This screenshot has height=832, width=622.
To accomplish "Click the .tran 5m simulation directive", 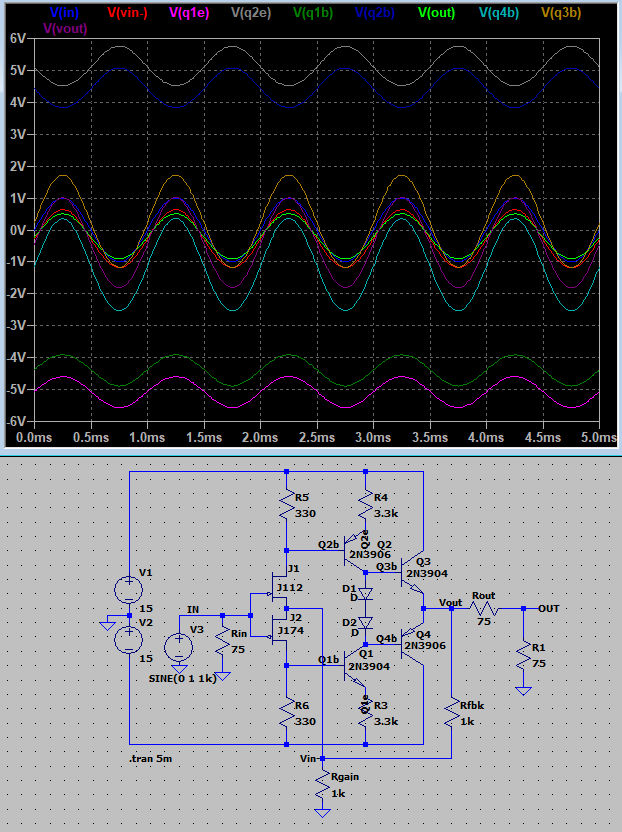I will pos(158,759).
